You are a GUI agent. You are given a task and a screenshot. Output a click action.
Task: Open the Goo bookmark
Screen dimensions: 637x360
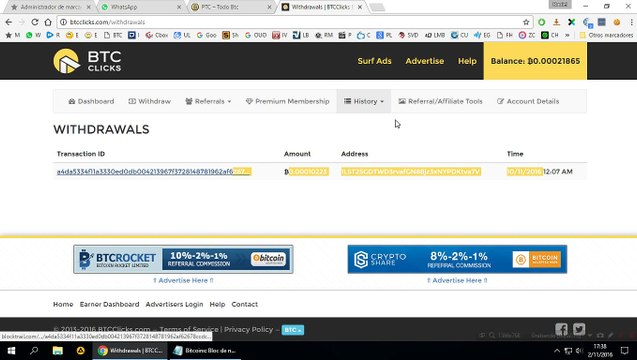point(206,35)
